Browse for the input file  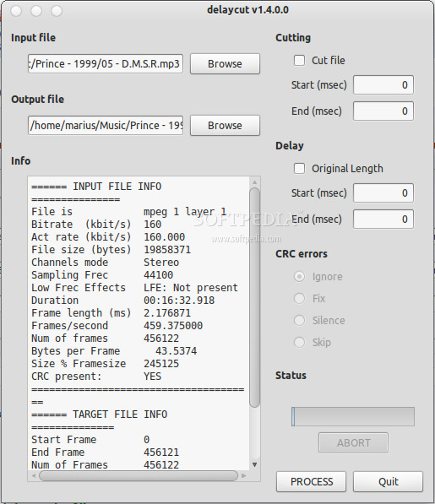tap(225, 63)
